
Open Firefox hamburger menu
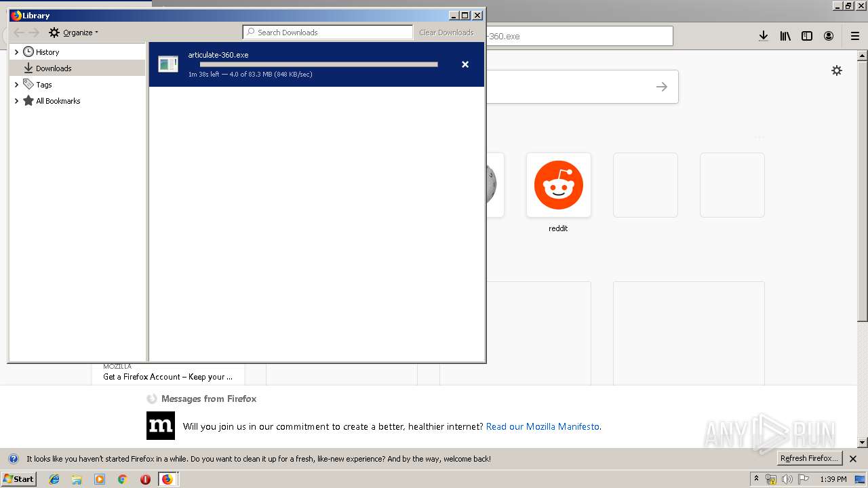(854, 36)
